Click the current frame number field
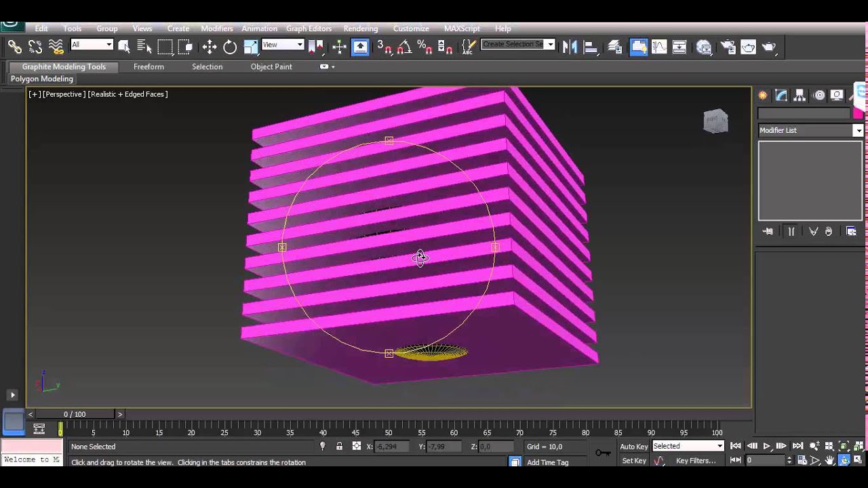 [x=766, y=460]
